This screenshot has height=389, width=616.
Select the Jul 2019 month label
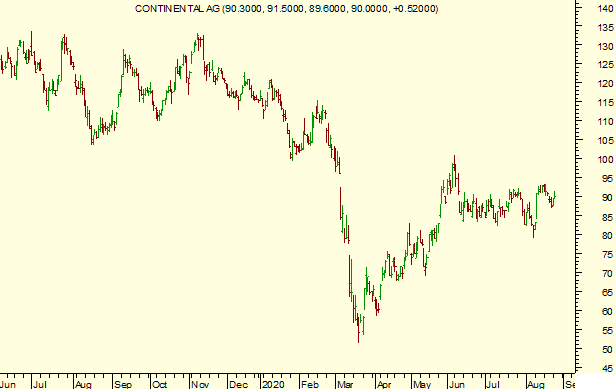(x=40, y=384)
